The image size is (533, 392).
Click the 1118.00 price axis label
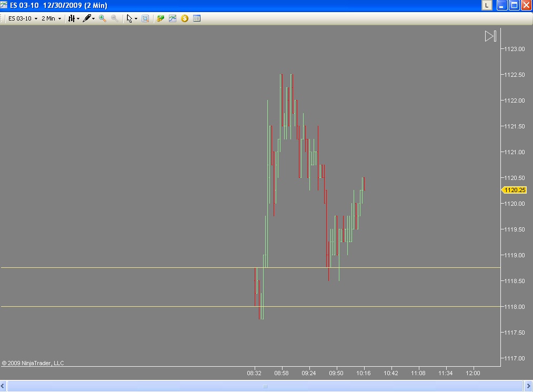click(514, 307)
